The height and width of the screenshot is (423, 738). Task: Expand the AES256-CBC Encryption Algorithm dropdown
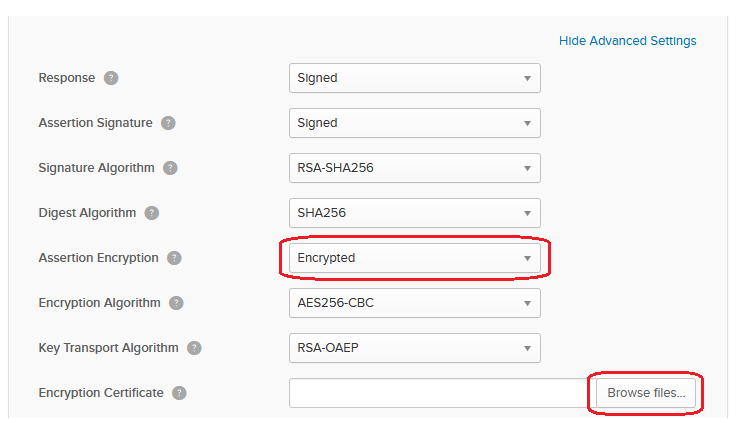(x=415, y=303)
